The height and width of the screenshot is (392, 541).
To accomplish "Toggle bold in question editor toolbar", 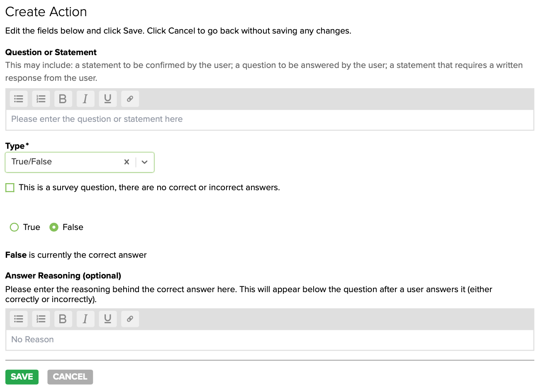I will click(x=63, y=99).
